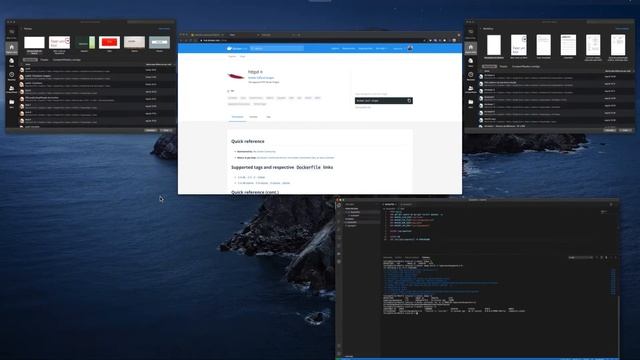This screenshot has height=360, width=640.
Task: Select the New icon in PowerPoint sidebar
Action: pyautogui.click(x=11, y=62)
